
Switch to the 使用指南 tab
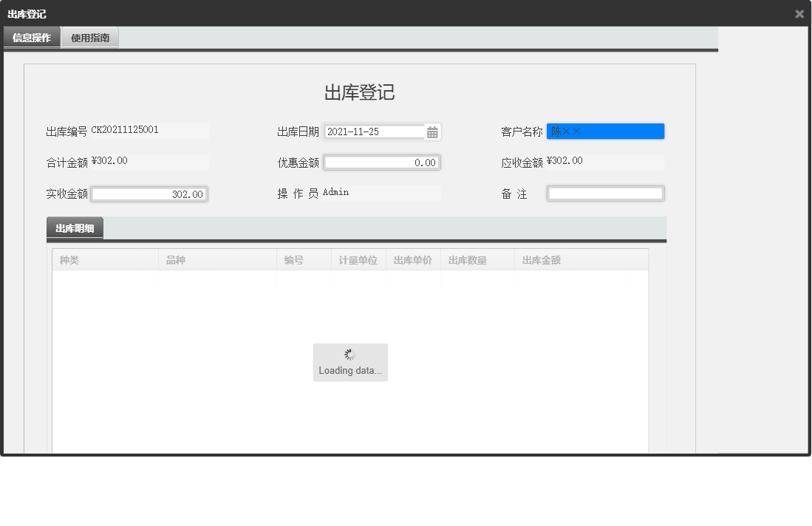click(x=89, y=36)
